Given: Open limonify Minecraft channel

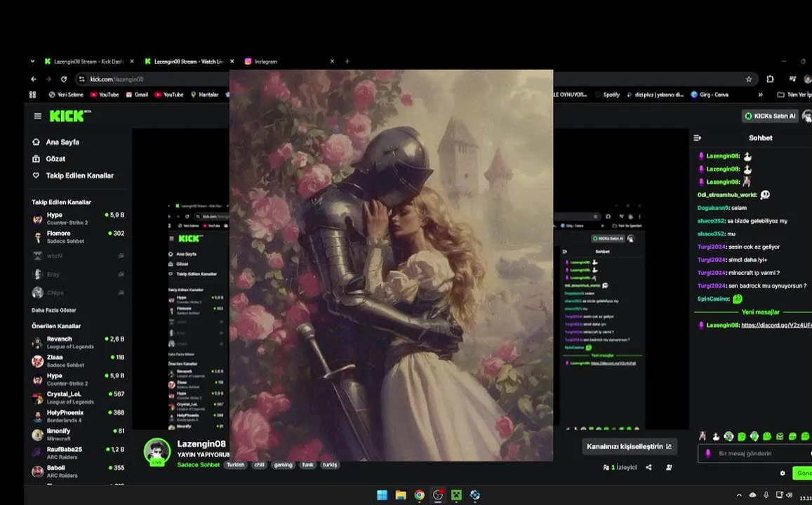Looking at the screenshot, I should pos(78,434).
